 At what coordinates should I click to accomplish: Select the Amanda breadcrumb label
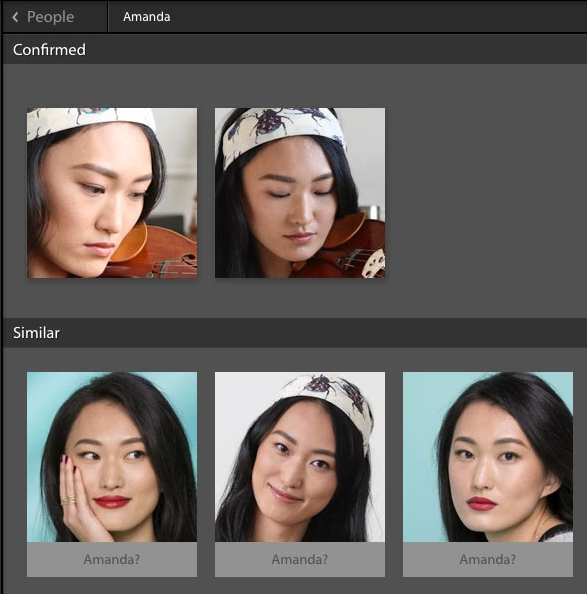tap(147, 17)
